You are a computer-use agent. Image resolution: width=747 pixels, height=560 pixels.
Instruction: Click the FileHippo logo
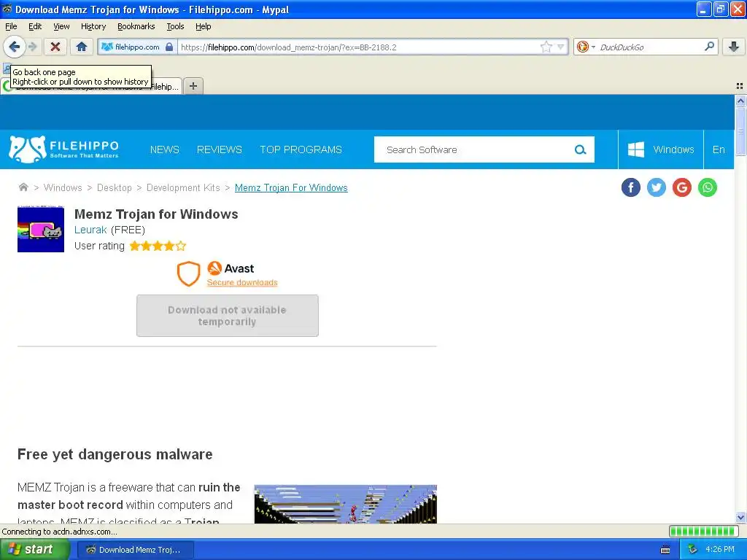coord(63,149)
